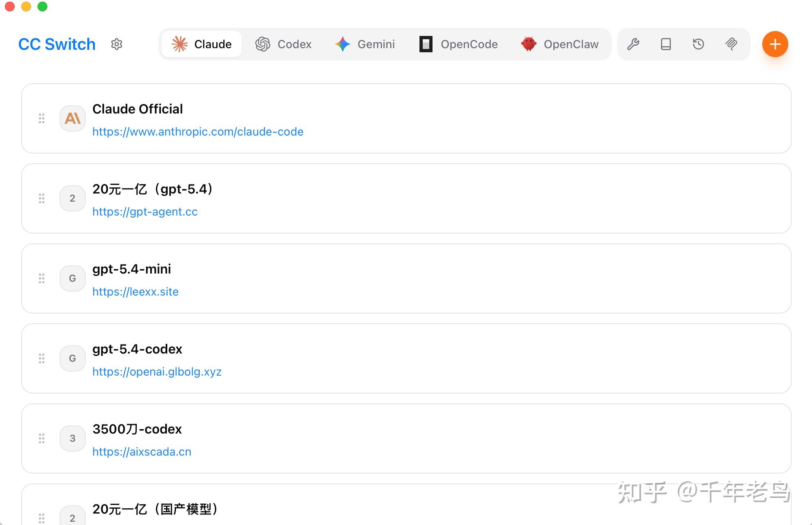Image resolution: width=812 pixels, height=525 pixels.
Task: Click the paperclip icon in toolbar
Action: pos(731,44)
